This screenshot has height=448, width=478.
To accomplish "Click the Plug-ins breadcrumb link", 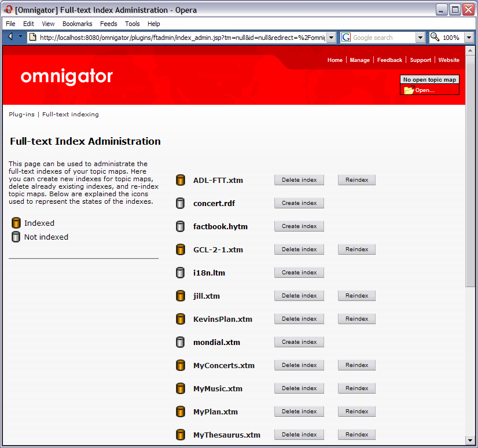I will click(x=21, y=115).
